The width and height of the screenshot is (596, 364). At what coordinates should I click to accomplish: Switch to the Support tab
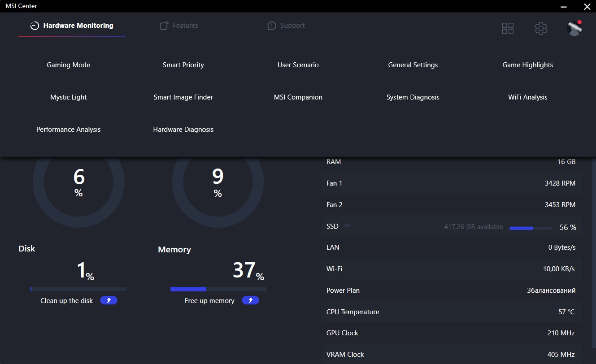(x=292, y=26)
